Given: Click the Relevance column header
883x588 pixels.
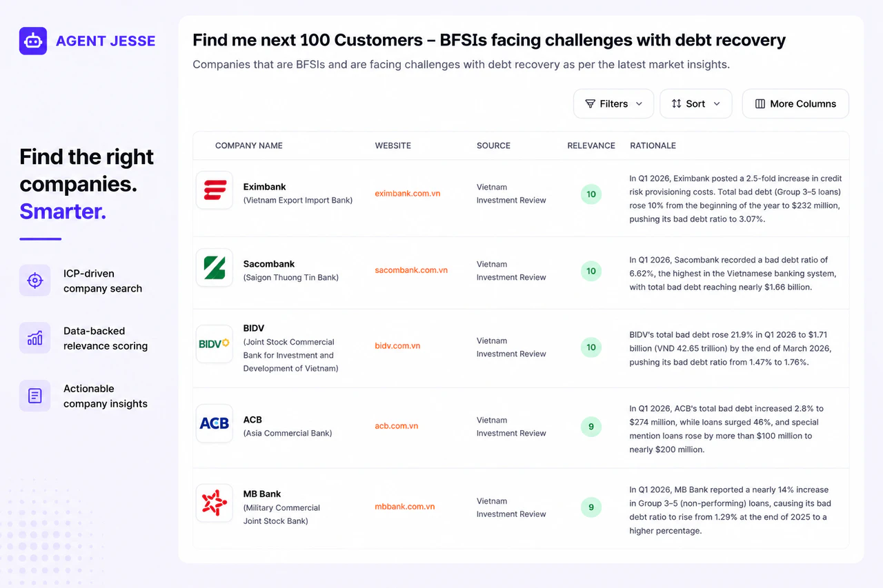Looking at the screenshot, I should tap(591, 145).
